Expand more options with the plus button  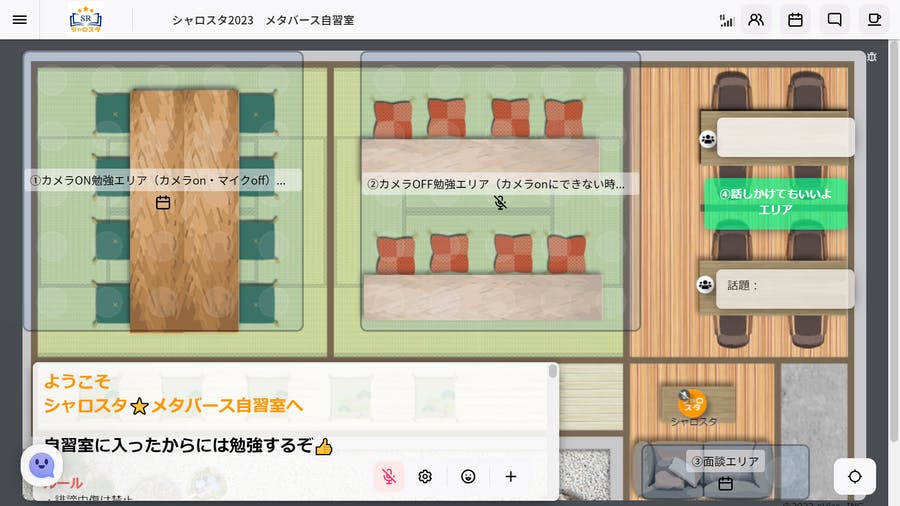pyautogui.click(x=511, y=476)
